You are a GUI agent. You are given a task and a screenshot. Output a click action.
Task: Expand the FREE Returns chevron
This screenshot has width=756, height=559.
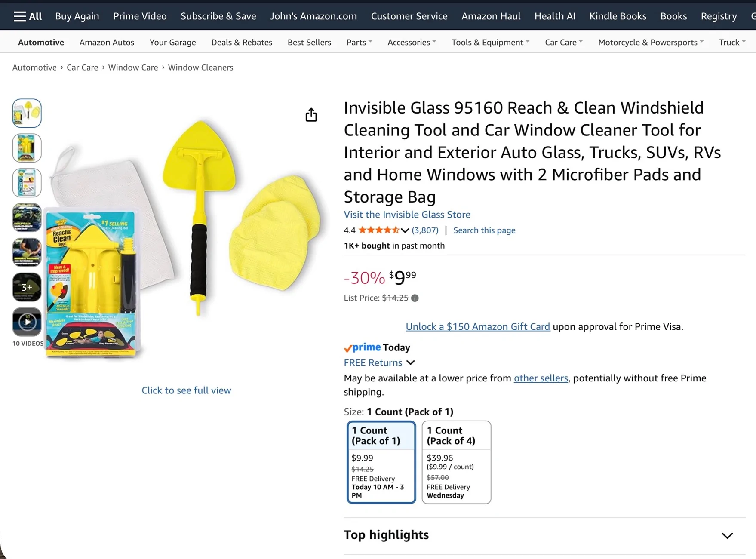411,362
